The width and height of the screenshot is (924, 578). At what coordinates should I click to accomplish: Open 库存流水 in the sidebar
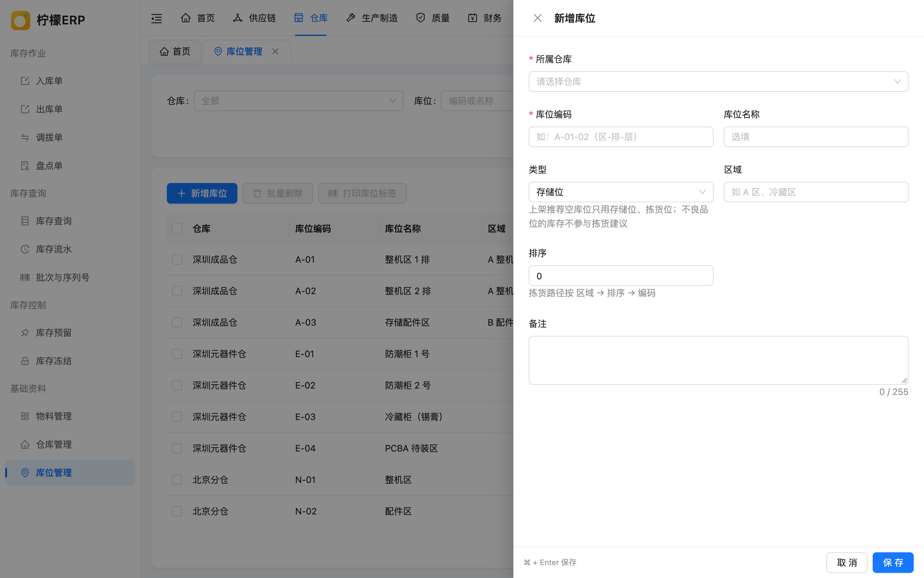(x=70, y=249)
